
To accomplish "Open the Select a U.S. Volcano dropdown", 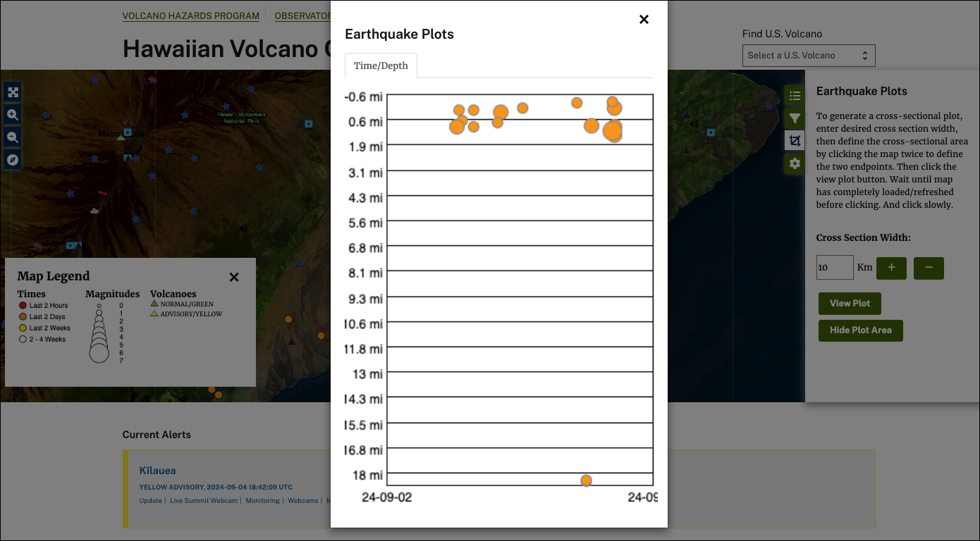I will tap(809, 56).
